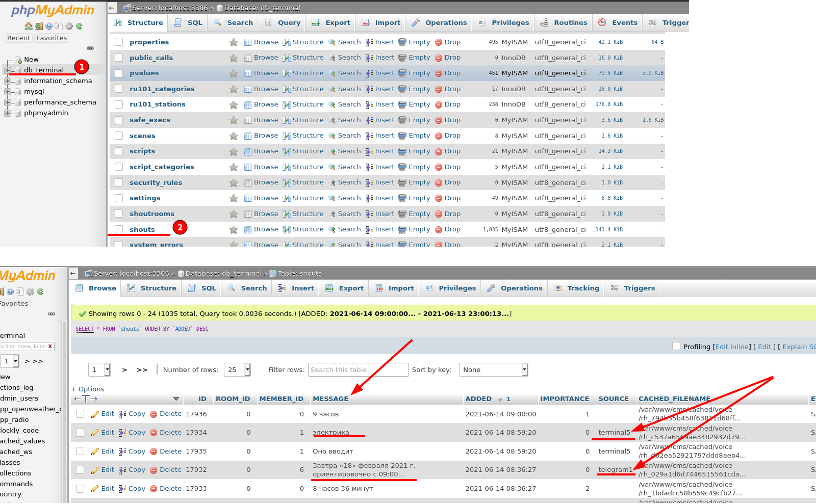
Task: Open the Routines tab
Action: click(x=564, y=23)
